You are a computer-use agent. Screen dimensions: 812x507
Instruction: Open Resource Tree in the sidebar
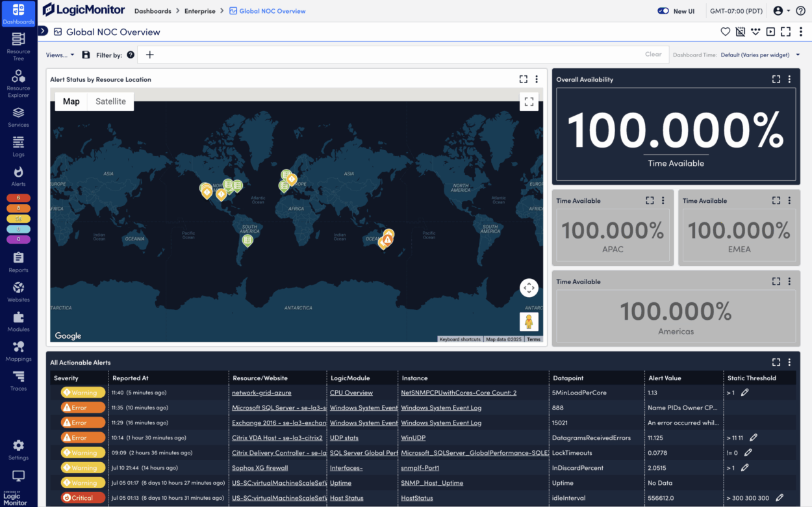(x=18, y=45)
